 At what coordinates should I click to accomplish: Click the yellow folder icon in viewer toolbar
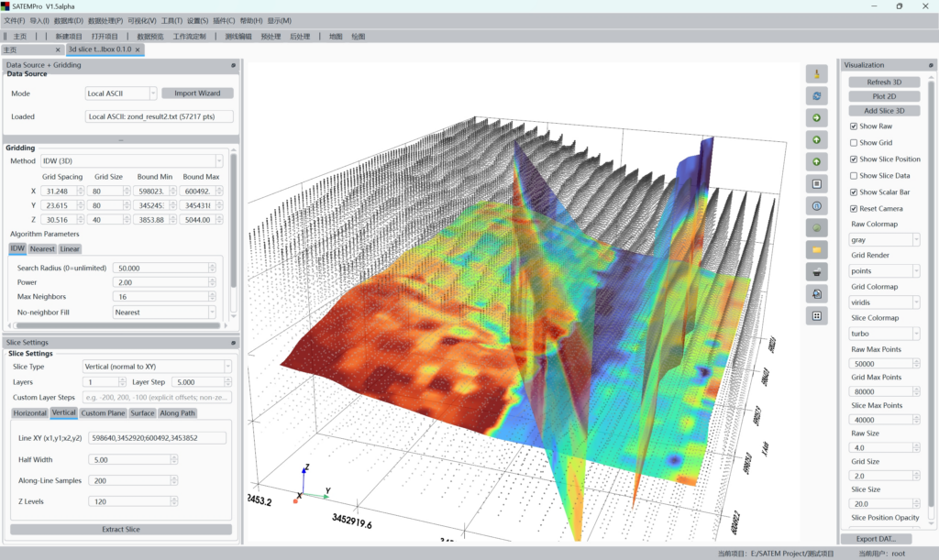(x=815, y=249)
